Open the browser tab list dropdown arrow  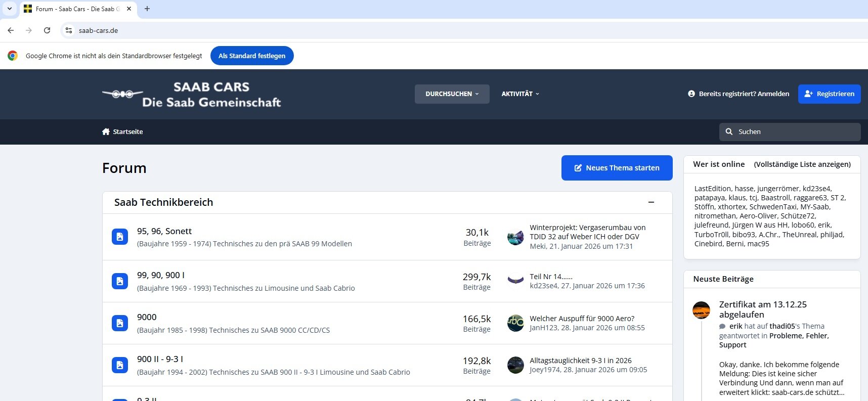pyautogui.click(x=10, y=9)
